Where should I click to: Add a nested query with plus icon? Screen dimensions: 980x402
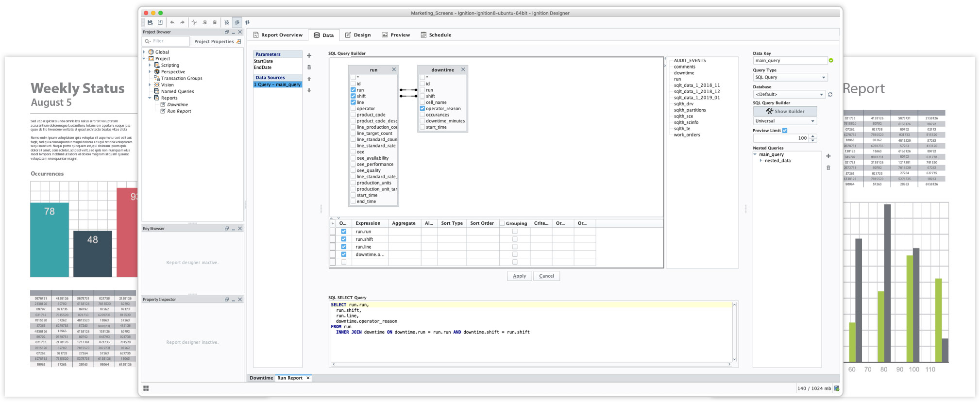click(828, 156)
